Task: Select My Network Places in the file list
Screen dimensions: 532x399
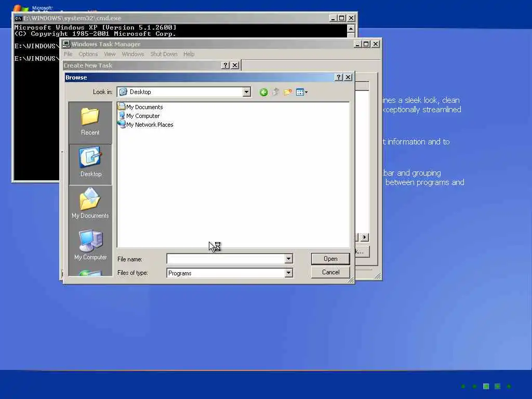Action: 145,125
